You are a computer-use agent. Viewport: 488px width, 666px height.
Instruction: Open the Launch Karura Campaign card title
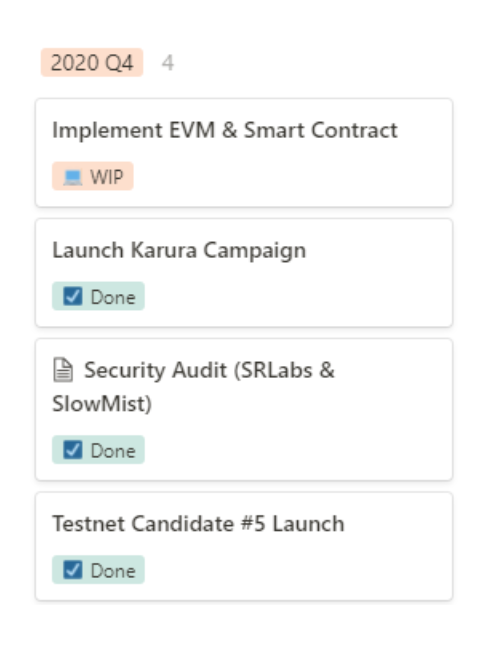coord(179,251)
